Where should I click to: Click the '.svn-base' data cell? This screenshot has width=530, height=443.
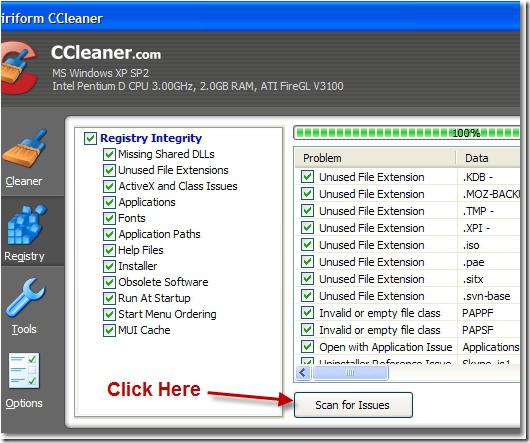coord(486,296)
